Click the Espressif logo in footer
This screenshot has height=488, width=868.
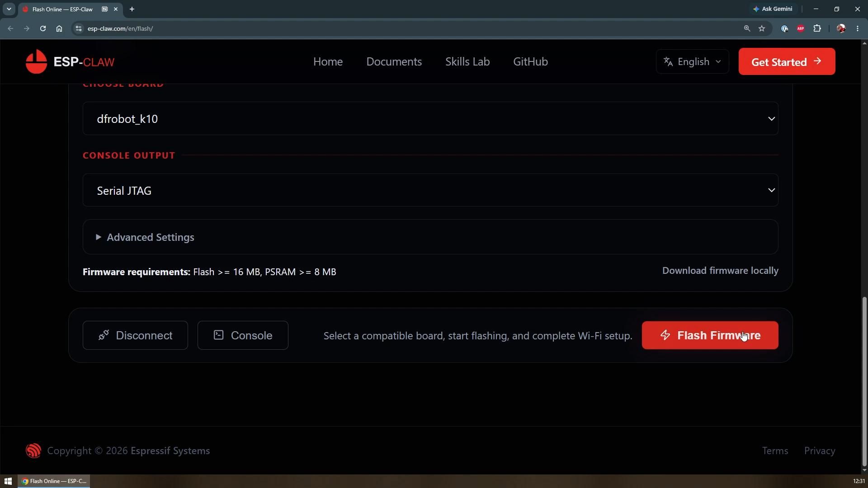click(x=33, y=450)
